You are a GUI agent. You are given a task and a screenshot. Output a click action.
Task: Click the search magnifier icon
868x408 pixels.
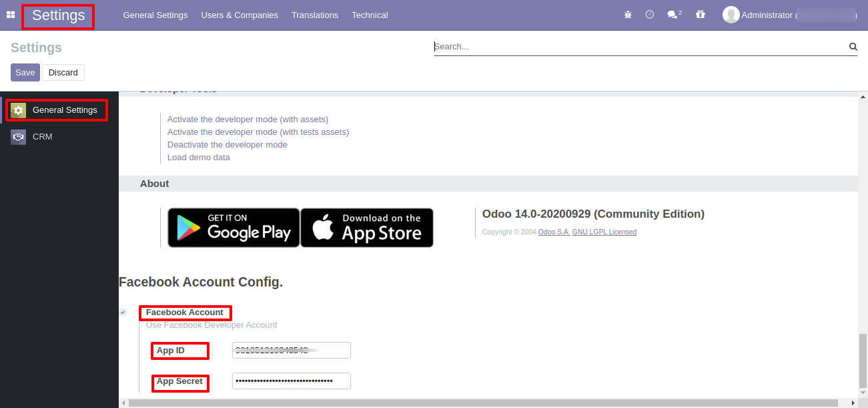(x=853, y=47)
